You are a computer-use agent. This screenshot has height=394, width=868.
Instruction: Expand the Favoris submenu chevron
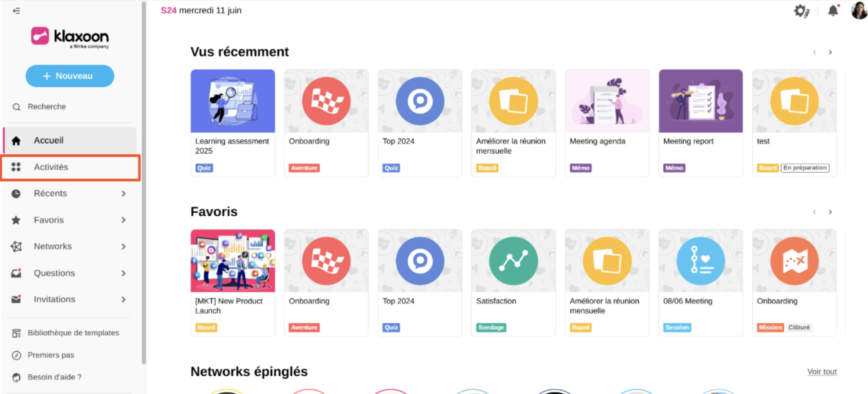124,220
